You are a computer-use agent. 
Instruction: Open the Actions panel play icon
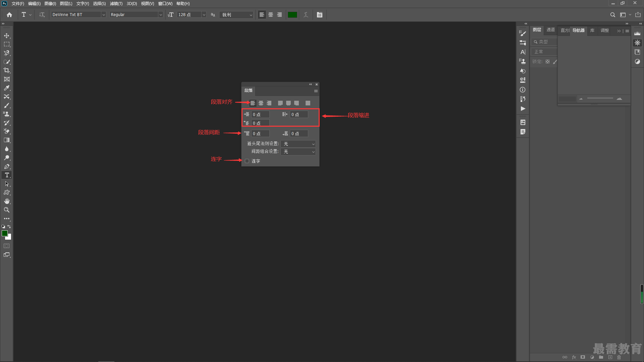click(523, 109)
